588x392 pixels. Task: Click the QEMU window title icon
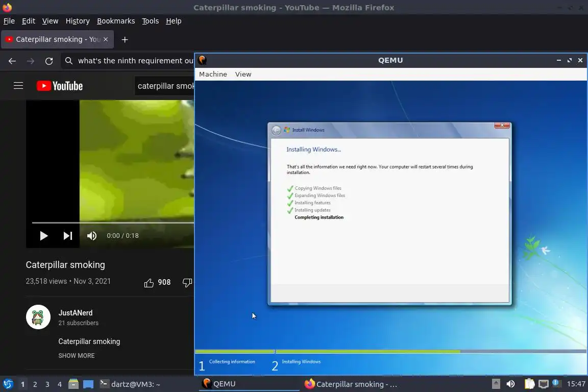[x=203, y=60]
